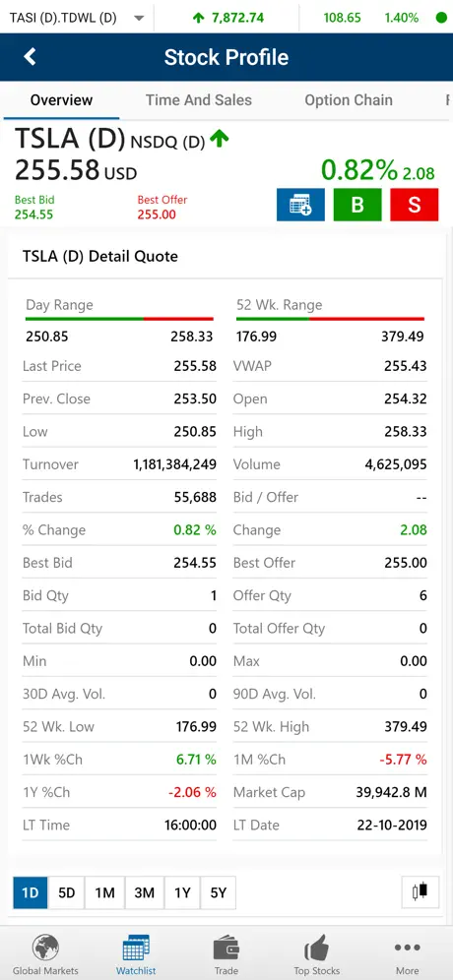Switch to Option Chain tab
The width and height of the screenshot is (453, 980).
[349, 100]
